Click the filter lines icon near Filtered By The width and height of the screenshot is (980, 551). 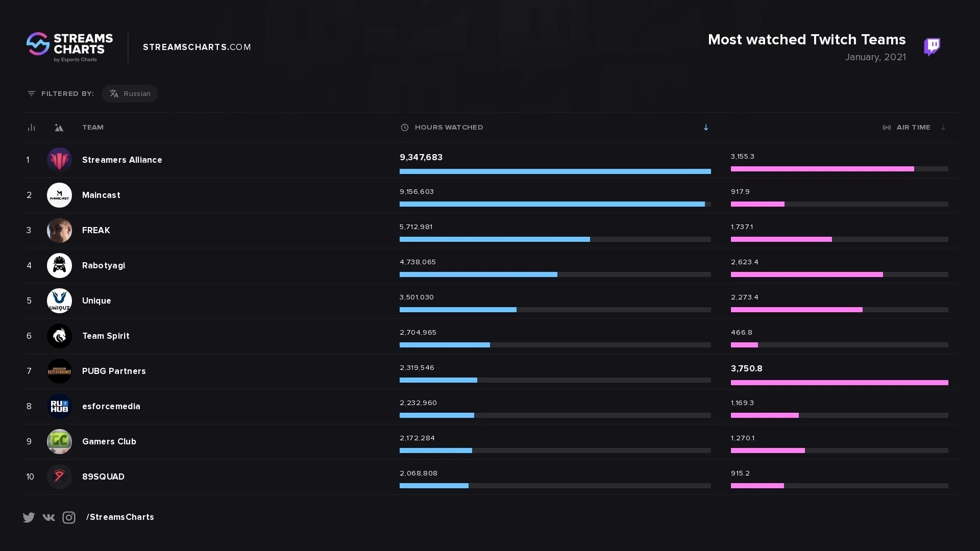click(31, 93)
